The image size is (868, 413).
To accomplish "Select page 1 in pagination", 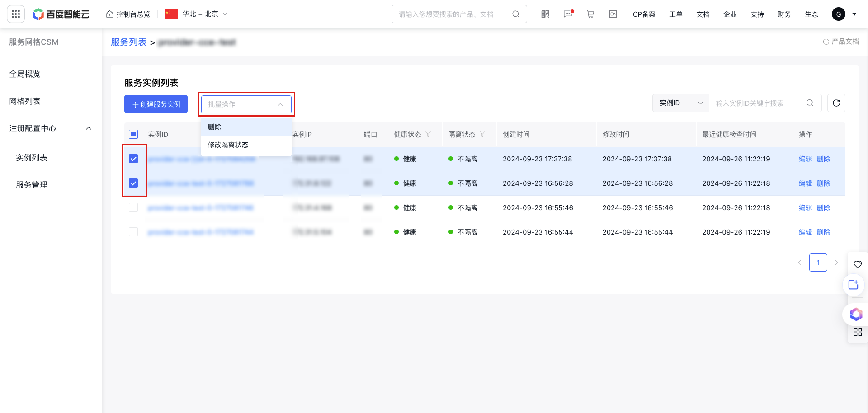I will pos(818,263).
